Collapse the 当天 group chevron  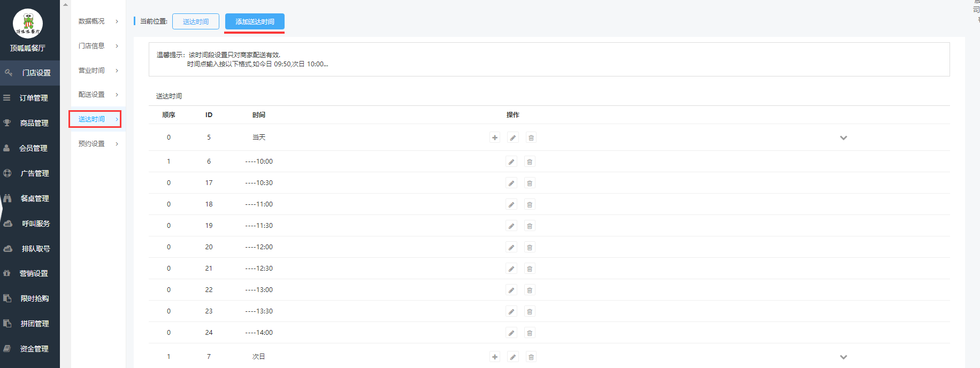coord(844,137)
